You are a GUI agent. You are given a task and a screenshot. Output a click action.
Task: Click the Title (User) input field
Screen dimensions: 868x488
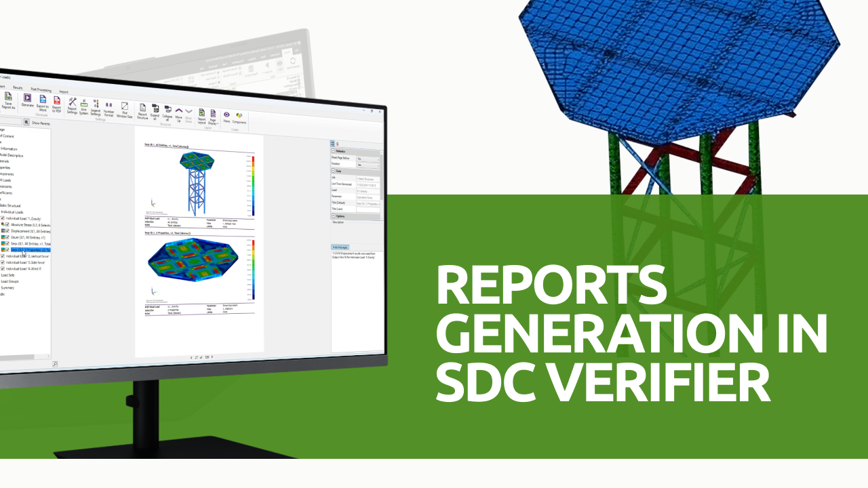(368, 209)
